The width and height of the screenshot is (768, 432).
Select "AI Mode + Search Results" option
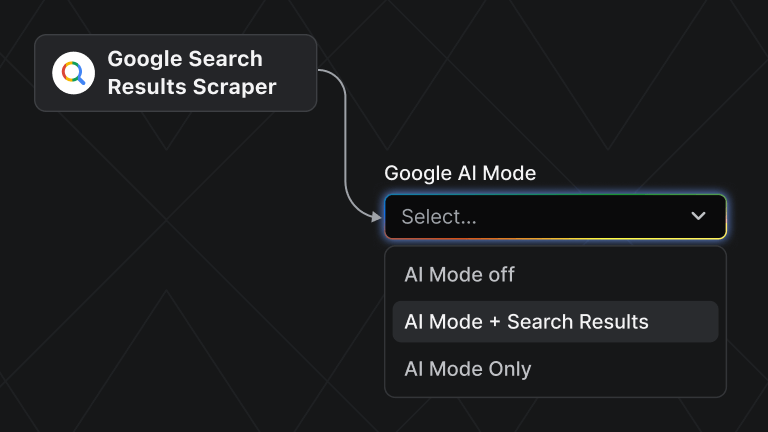pos(526,322)
